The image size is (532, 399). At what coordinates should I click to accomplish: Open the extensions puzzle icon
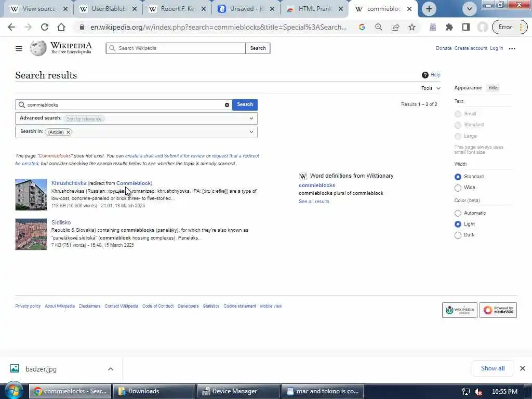(449, 27)
